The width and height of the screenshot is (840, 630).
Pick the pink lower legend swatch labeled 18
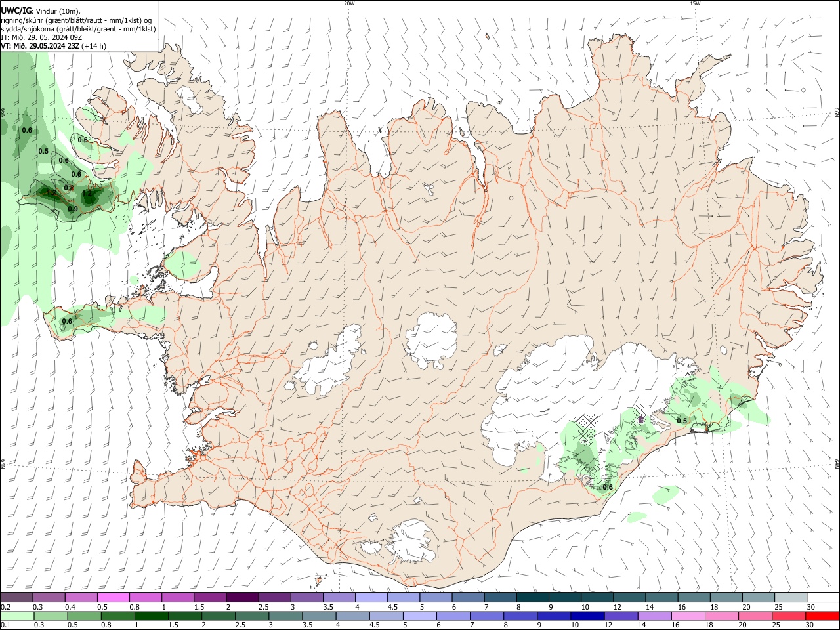[x=721, y=616]
